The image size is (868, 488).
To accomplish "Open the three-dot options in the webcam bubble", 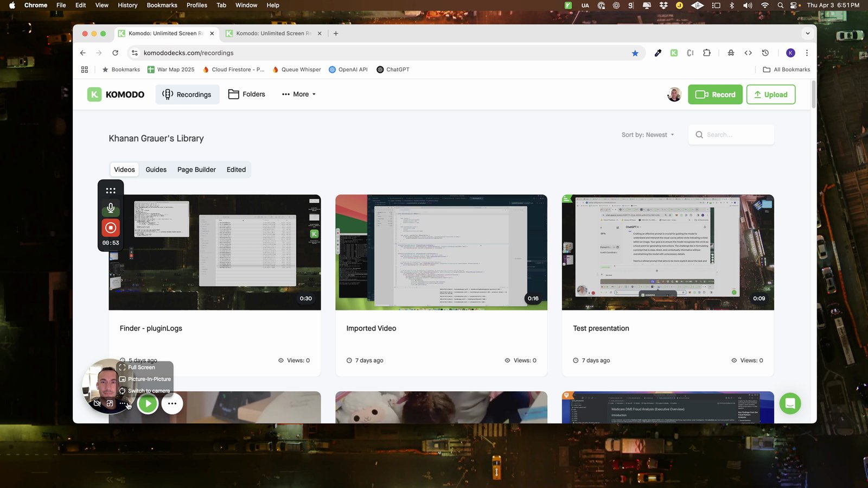I will 123,403.
